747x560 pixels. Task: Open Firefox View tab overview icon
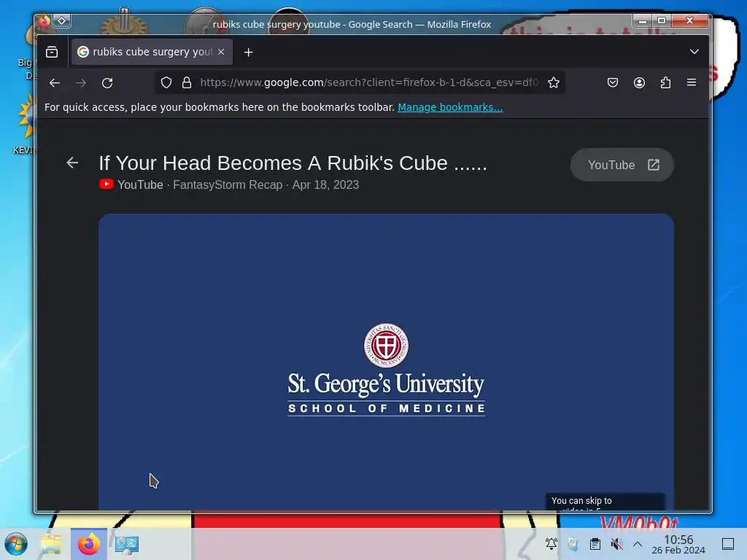[52, 52]
